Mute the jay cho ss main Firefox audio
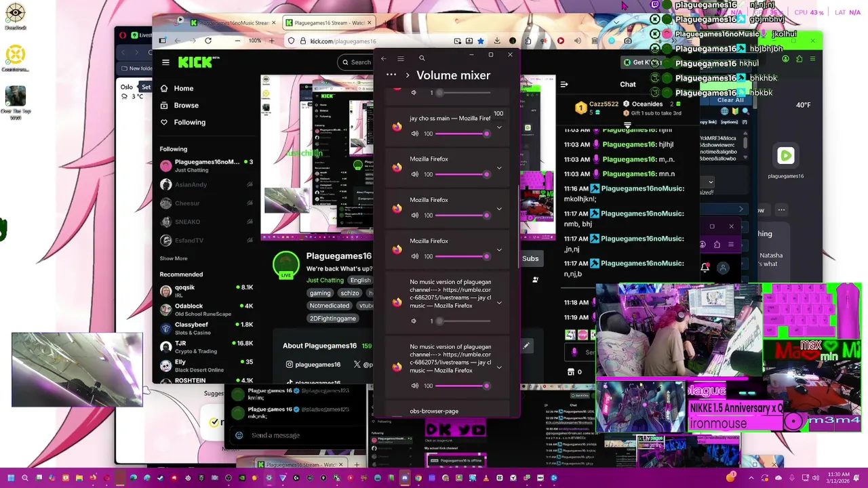Viewport: 868px width, 488px height. [414, 134]
